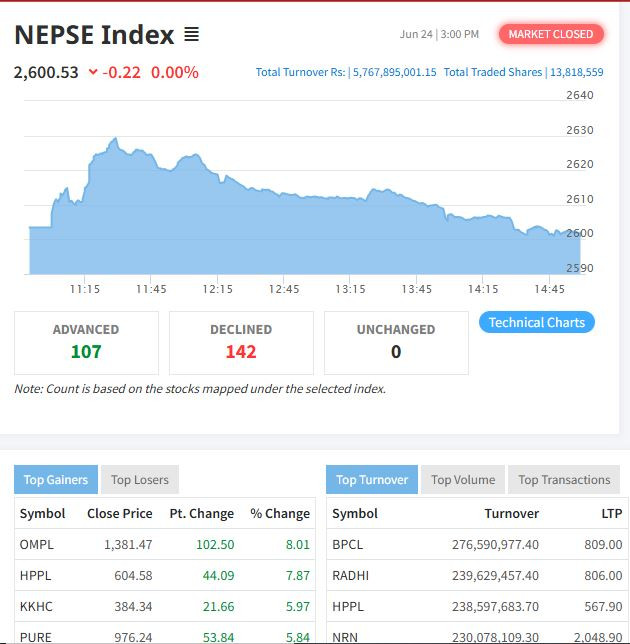Select the Top Gainers tab

coord(56,480)
